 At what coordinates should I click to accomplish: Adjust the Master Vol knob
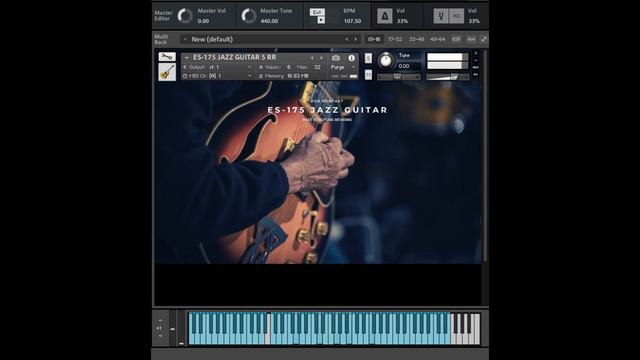(185, 16)
